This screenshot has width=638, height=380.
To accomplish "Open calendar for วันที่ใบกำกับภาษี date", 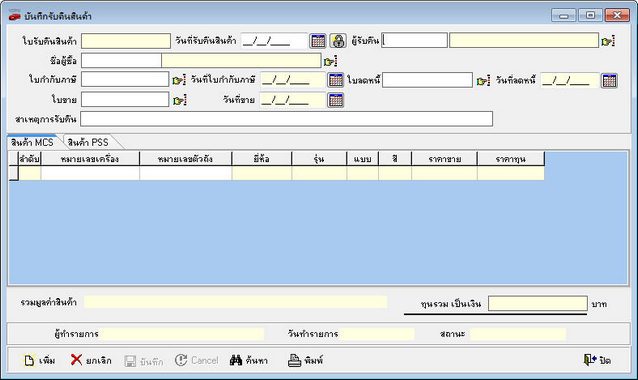I will [x=336, y=80].
